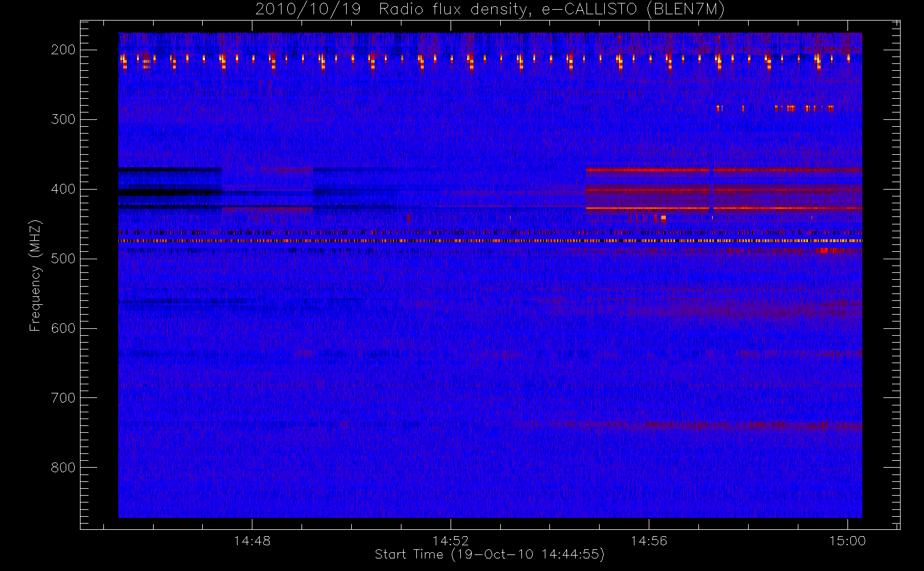Click the 400 frequency tick label
Viewport: 924px width, 571px height.
click(x=63, y=189)
